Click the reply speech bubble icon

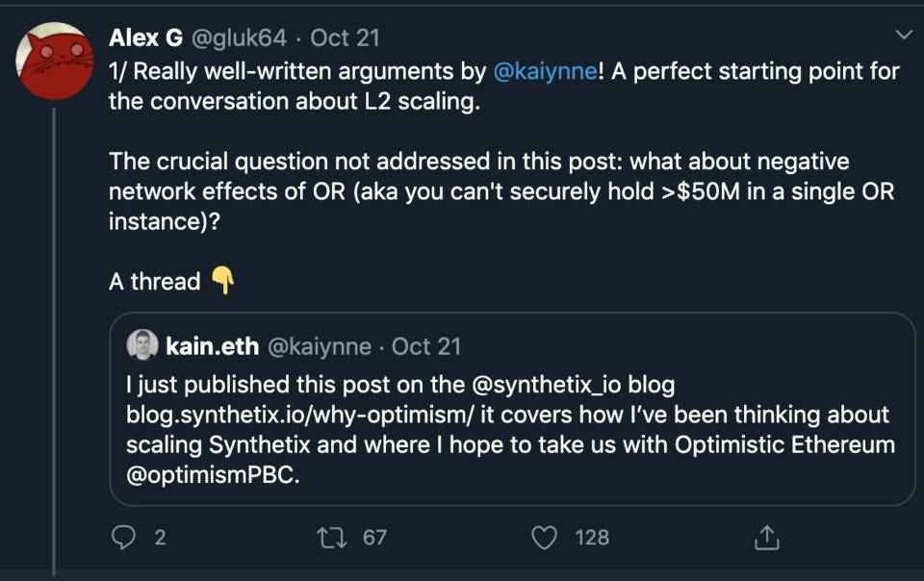click(123, 537)
